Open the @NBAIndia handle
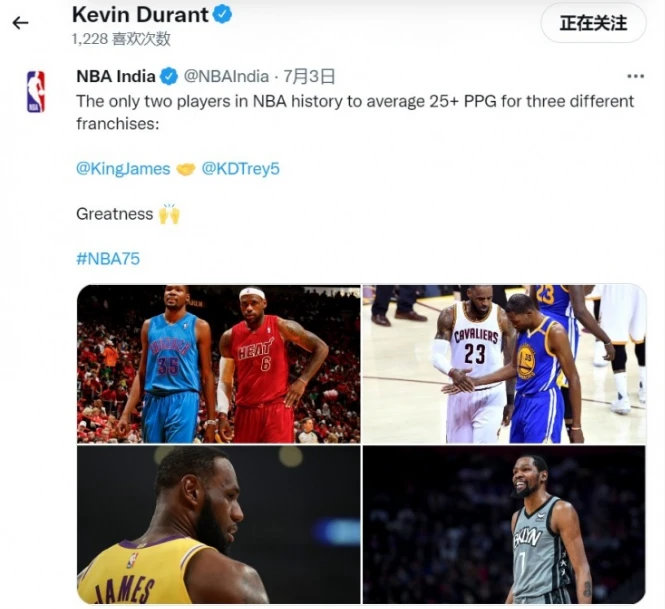The image size is (665, 609). [226, 77]
